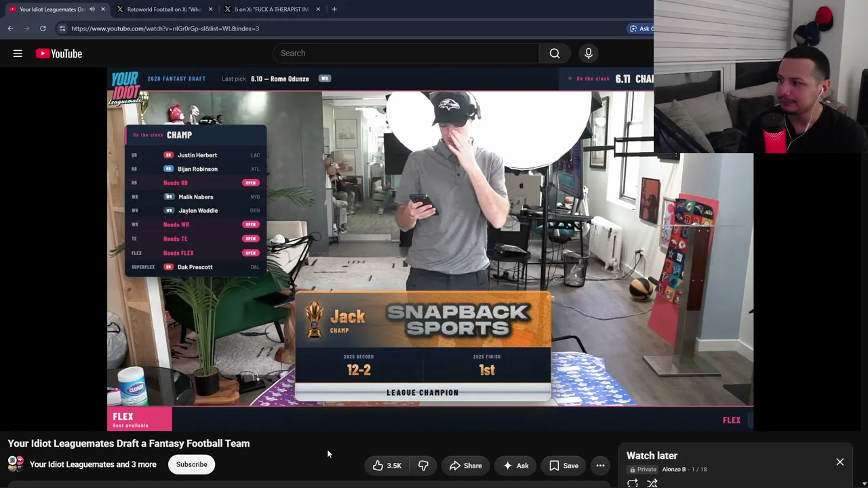868x488 pixels.
Task: Click the browser address bar URL
Action: click(165, 28)
